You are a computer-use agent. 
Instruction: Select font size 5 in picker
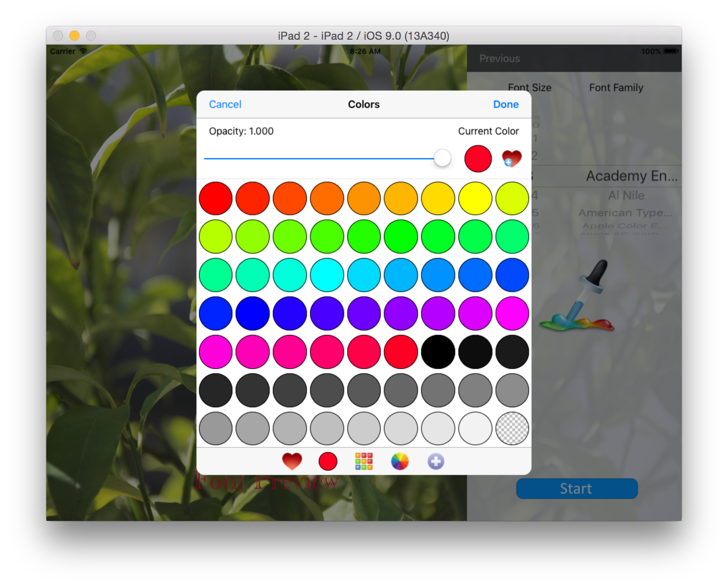tap(535, 213)
